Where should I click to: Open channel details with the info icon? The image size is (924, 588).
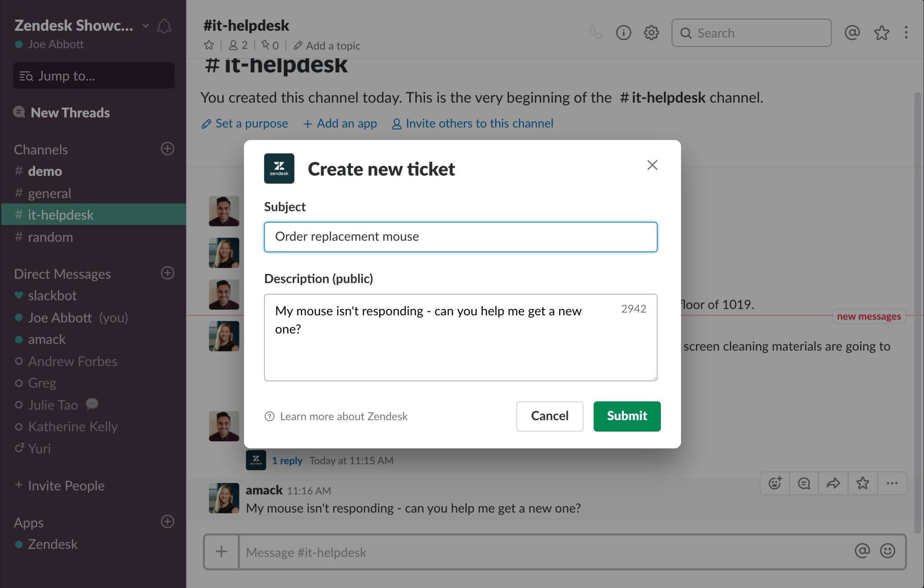tap(624, 32)
